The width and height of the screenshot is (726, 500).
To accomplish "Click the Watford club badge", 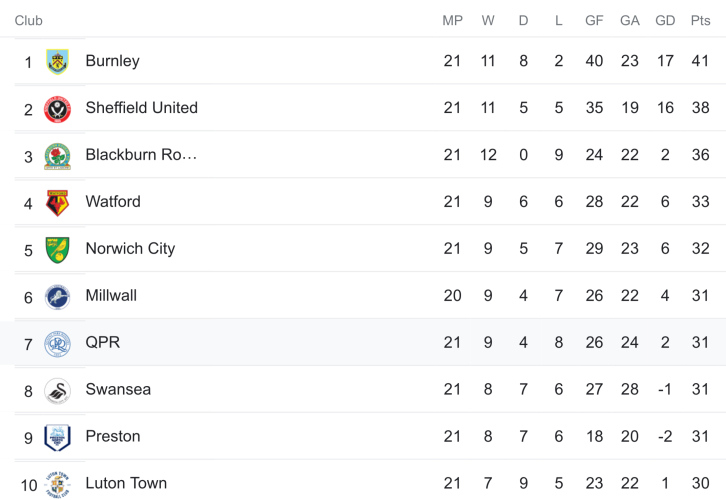I will coord(57,203).
